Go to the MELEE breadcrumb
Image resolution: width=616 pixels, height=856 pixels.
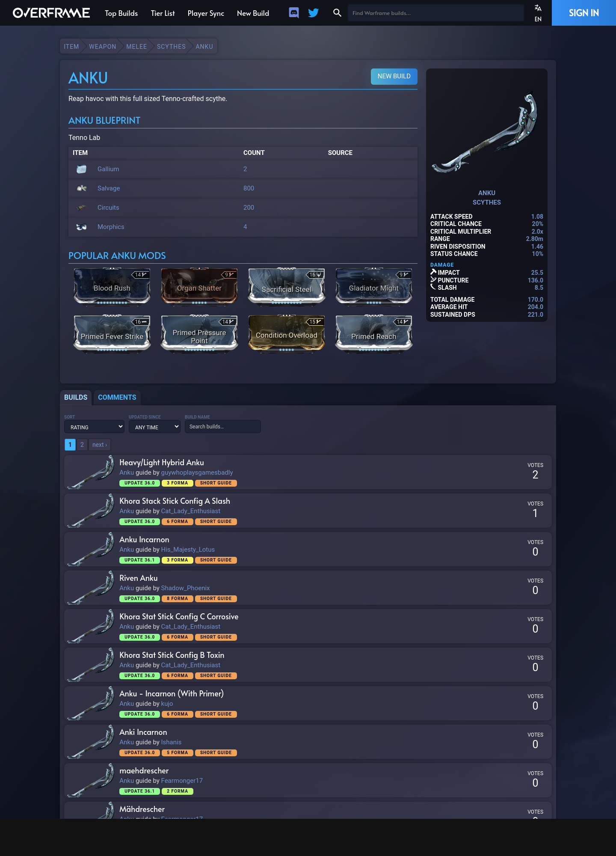tap(136, 47)
